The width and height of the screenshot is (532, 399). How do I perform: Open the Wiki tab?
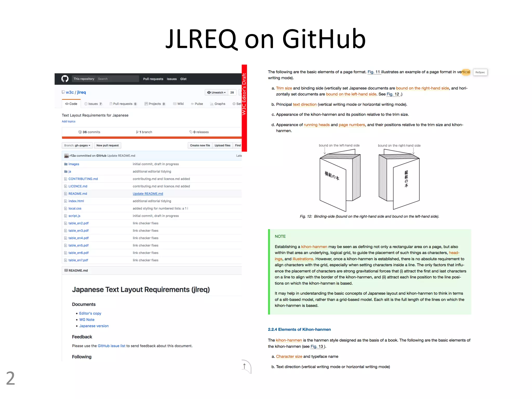pos(178,104)
